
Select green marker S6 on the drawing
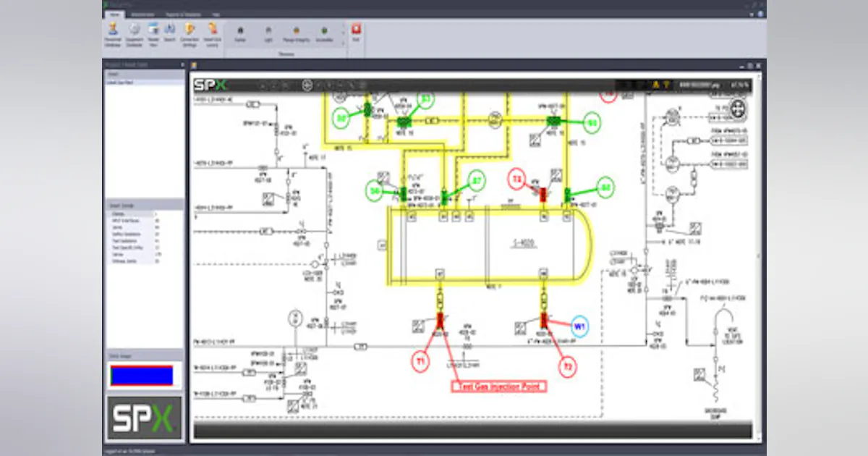click(x=375, y=190)
